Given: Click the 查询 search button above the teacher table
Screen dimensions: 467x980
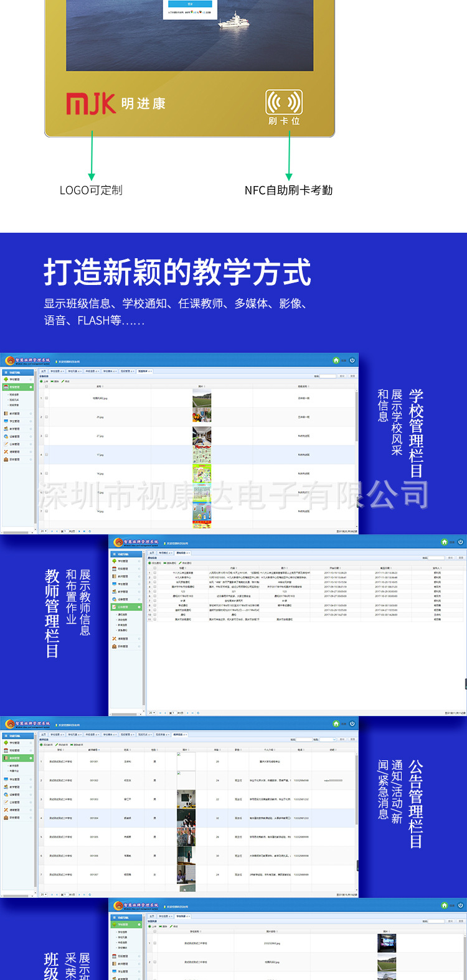Looking at the screenshot, I should pyautogui.click(x=342, y=739).
